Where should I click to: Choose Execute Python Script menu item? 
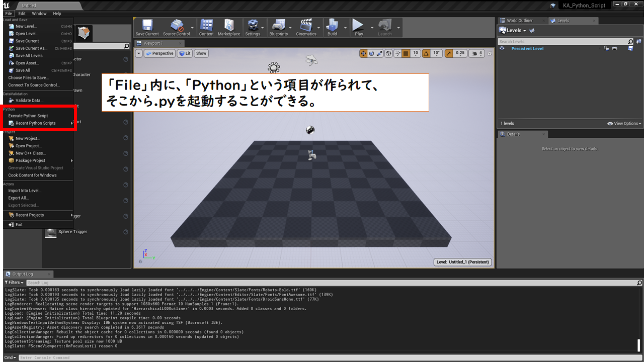pyautogui.click(x=38, y=116)
